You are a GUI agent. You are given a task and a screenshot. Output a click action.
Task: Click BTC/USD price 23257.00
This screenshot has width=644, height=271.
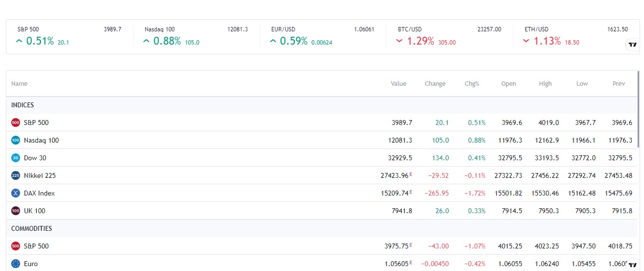489,29
